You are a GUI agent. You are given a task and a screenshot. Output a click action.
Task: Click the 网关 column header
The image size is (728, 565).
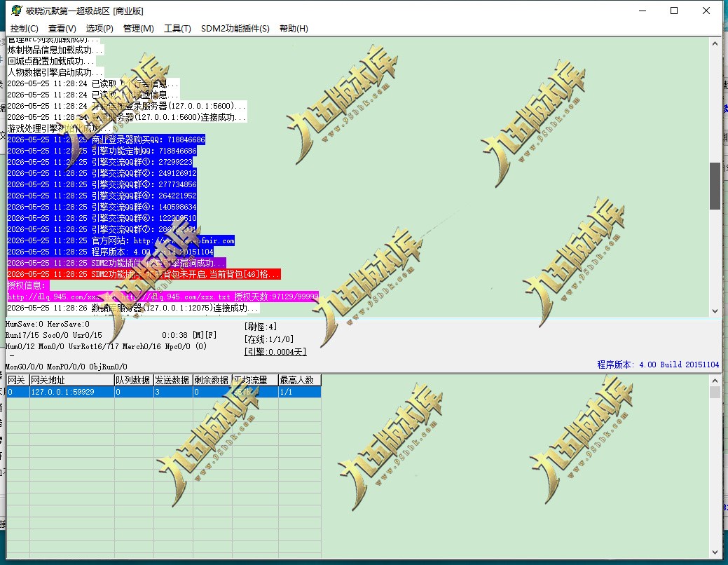click(x=18, y=380)
